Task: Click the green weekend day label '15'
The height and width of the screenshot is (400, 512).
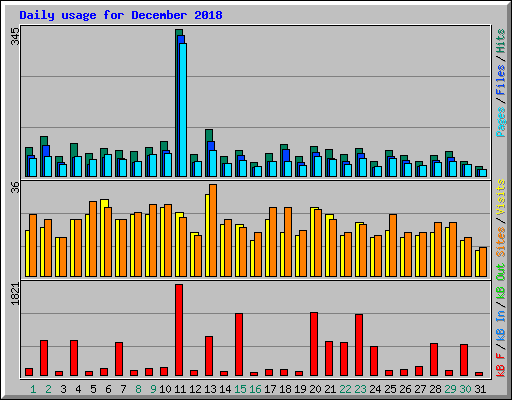Action: [240, 389]
